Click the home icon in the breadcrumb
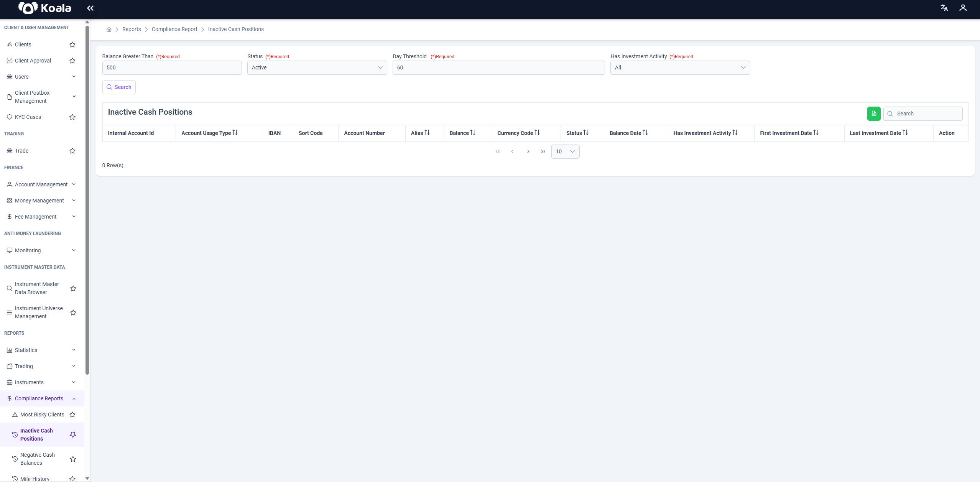Viewport: 980px width, 482px height. [x=109, y=30]
